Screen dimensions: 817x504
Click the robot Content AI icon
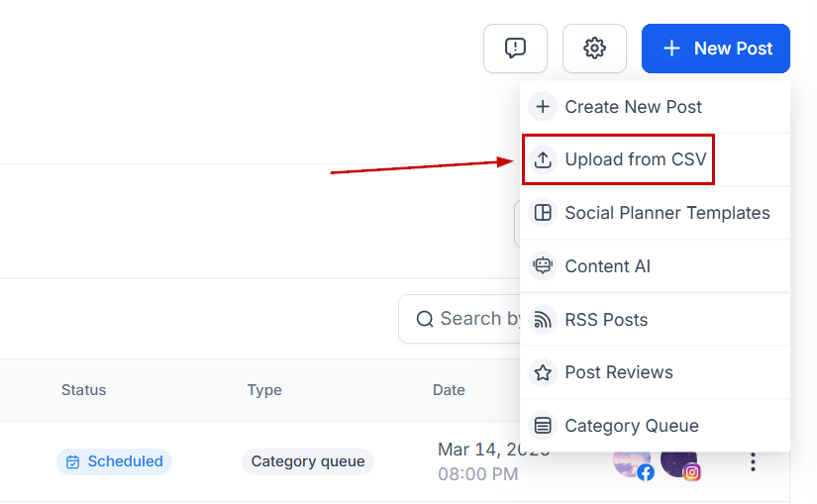(543, 266)
